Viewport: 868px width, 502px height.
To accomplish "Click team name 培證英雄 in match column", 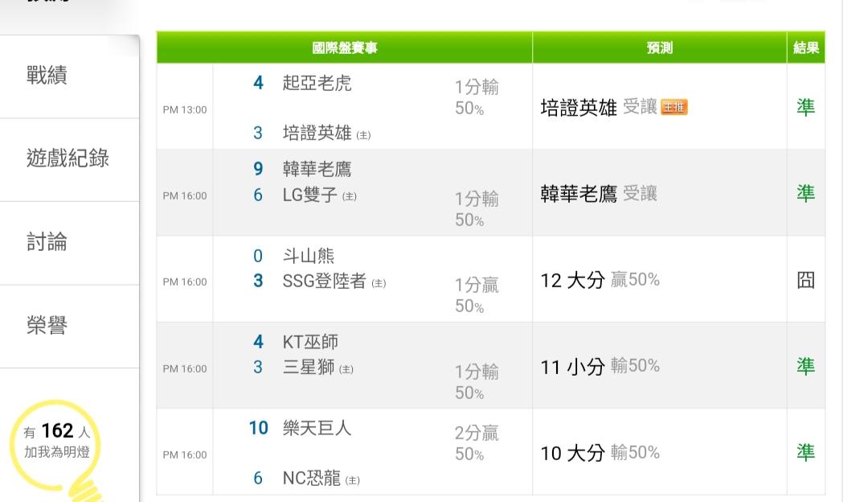I will tap(317, 133).
